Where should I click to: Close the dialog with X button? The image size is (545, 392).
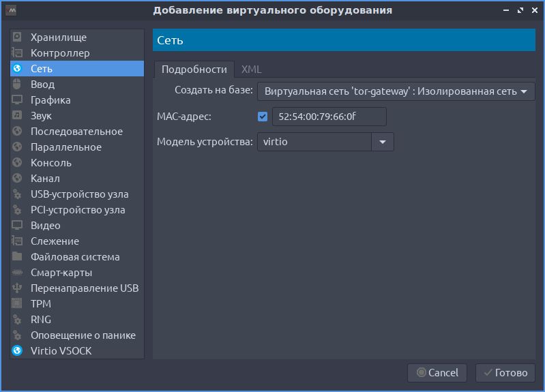(x=535, y=10)
